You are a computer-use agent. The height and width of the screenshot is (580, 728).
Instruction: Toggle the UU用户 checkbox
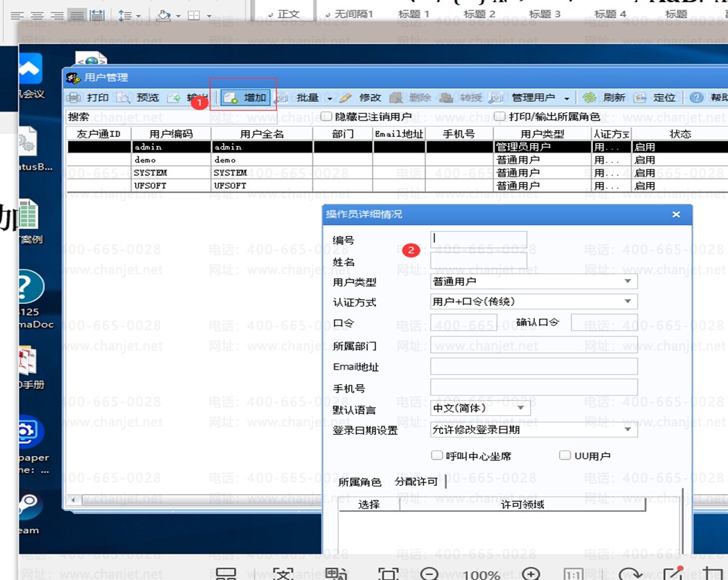(x=565, y=455)
